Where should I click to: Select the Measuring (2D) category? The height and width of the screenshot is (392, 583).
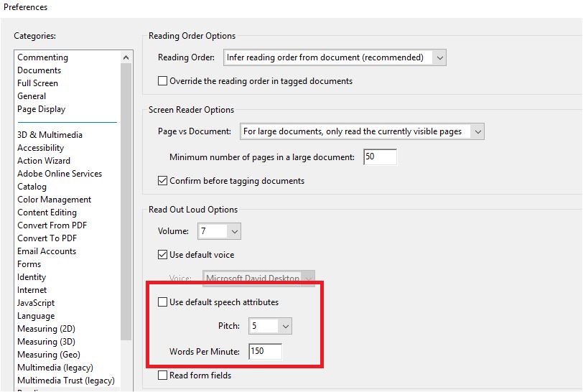point(46,329)
